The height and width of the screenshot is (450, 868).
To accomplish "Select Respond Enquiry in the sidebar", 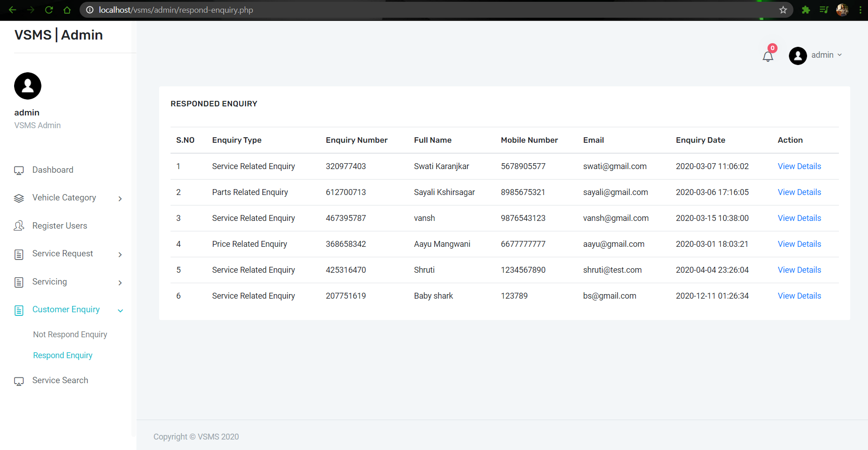I will 63,355.
